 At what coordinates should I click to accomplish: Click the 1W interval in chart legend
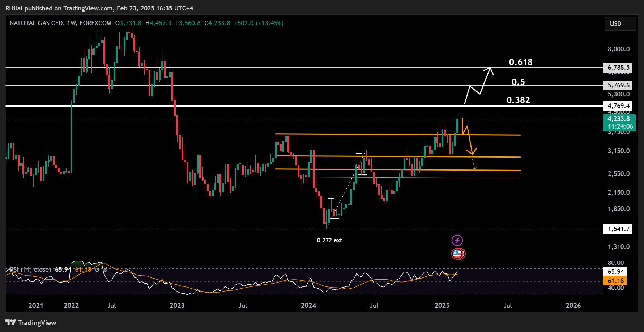click(72, 23)
